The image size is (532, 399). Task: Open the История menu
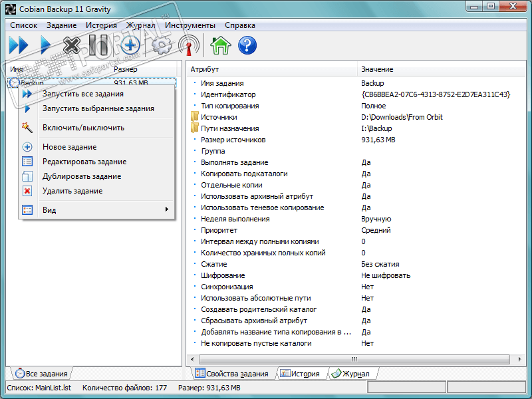[101, 25]
